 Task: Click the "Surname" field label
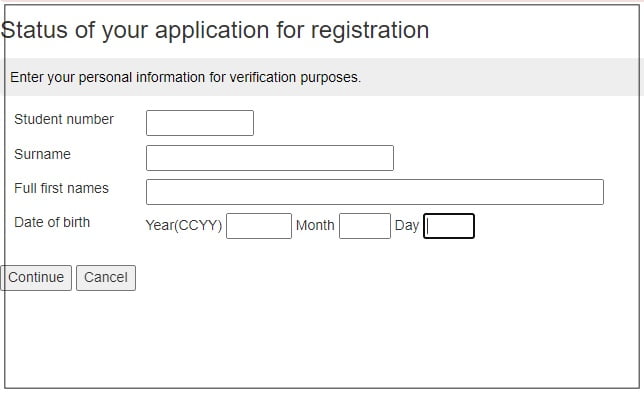click(x=42, y=154)
